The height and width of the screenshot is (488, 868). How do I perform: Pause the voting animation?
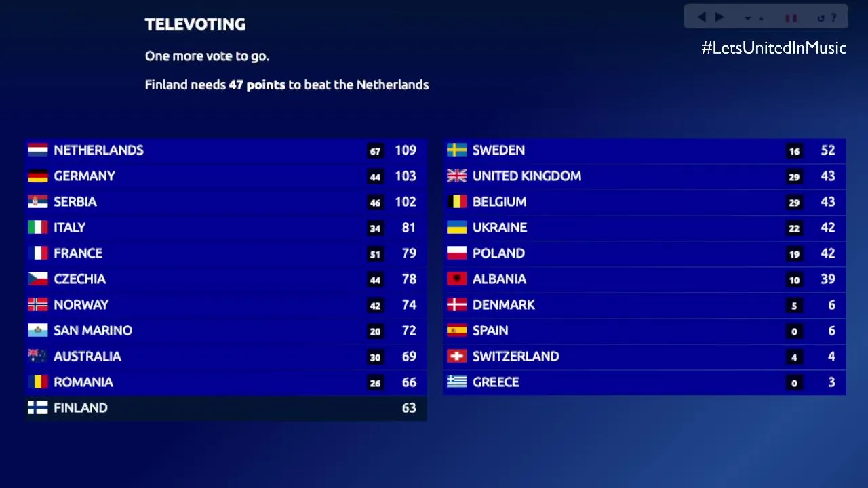(791, 18)
